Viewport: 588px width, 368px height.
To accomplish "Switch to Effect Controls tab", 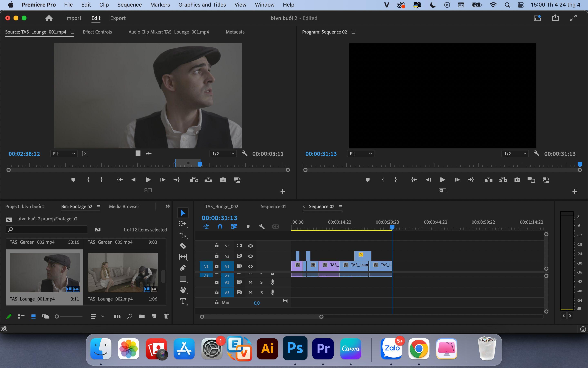I will click(97, 32).
